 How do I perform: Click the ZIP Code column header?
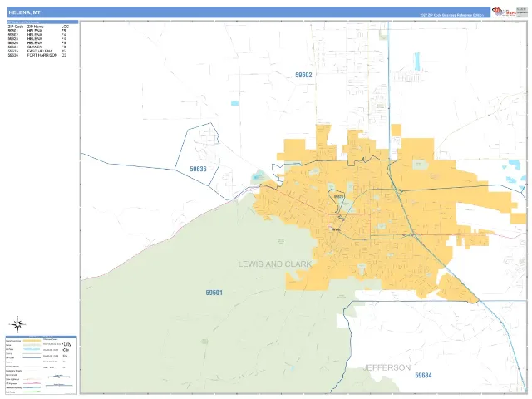(x=16, y=27)
